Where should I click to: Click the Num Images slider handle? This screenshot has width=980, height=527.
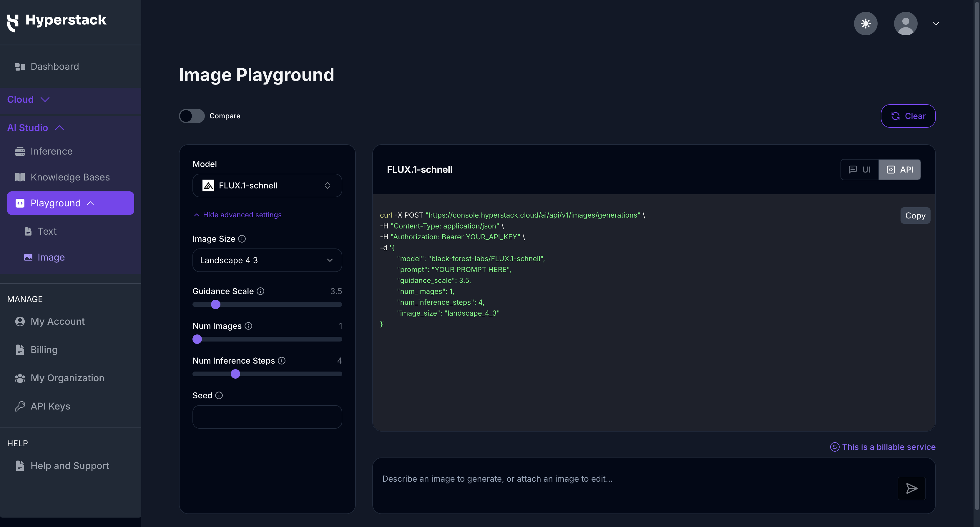pyautogui.click(x=197, y=339)
